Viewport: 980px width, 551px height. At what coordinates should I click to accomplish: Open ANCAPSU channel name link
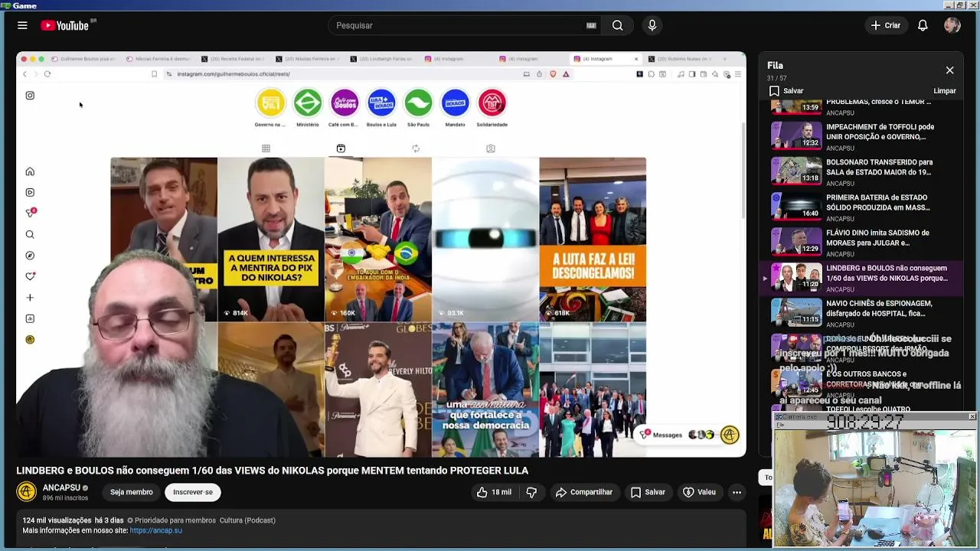61,487
